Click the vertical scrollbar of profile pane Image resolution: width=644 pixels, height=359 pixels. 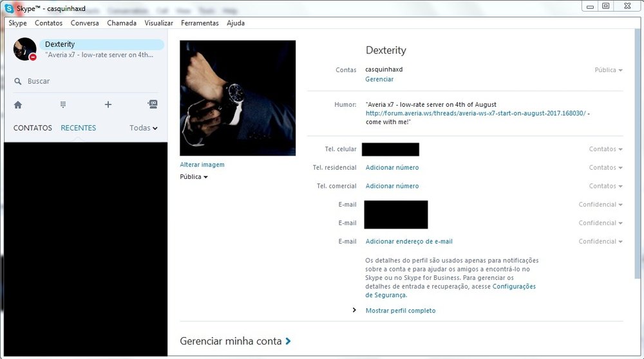(x=638, y=154)
